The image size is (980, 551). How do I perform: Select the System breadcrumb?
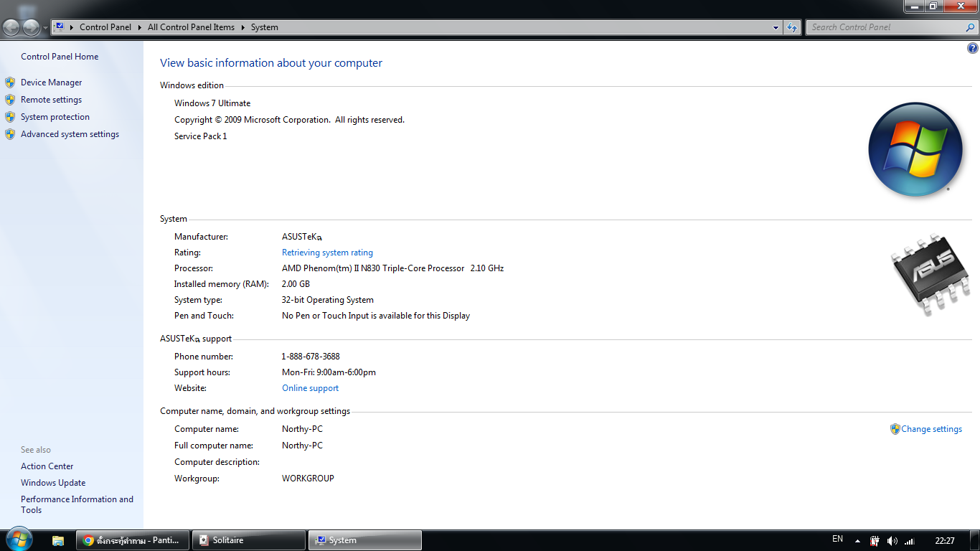point(264,27)
